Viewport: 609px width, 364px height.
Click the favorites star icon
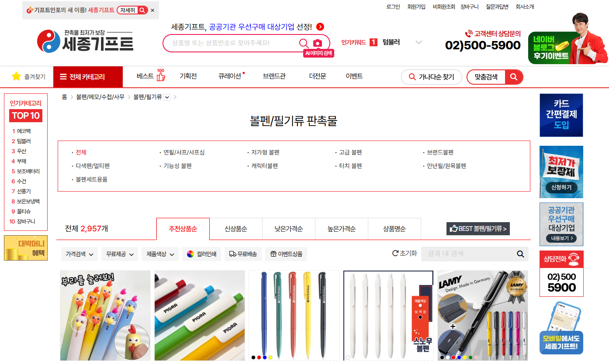16,76
